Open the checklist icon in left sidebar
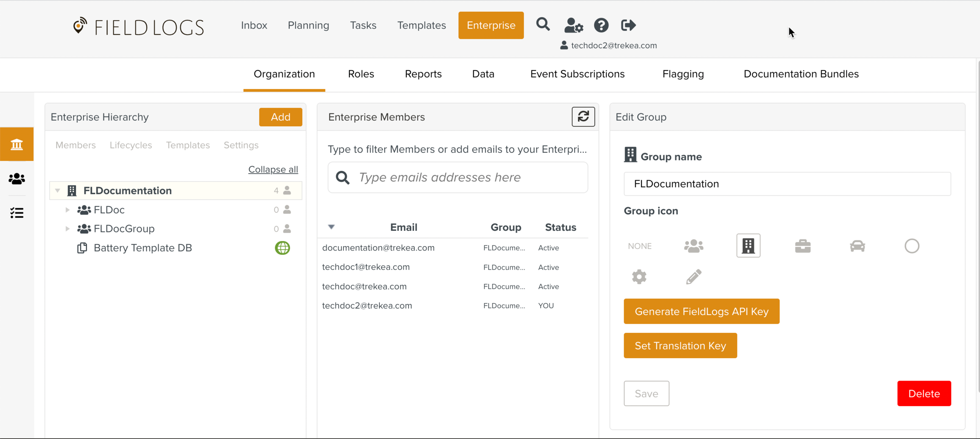The height and width of the screenshot is (439, 980). 17,213
